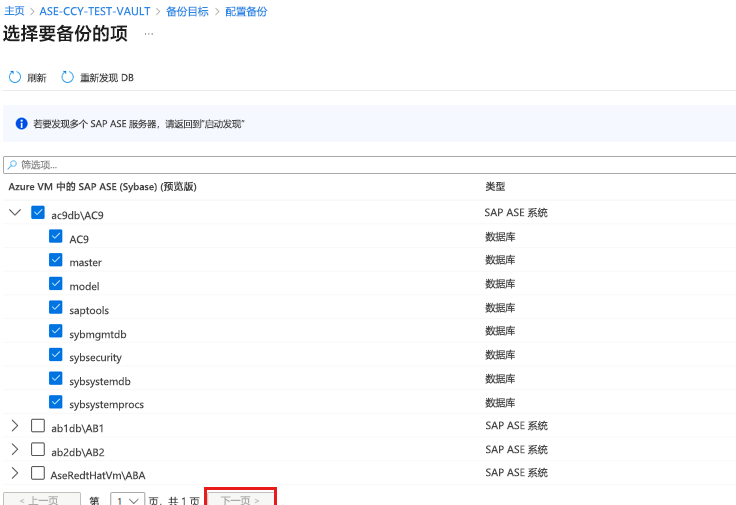Select the AC9 database name
Viewport: 736px width, 505px height.
point(79,239)
